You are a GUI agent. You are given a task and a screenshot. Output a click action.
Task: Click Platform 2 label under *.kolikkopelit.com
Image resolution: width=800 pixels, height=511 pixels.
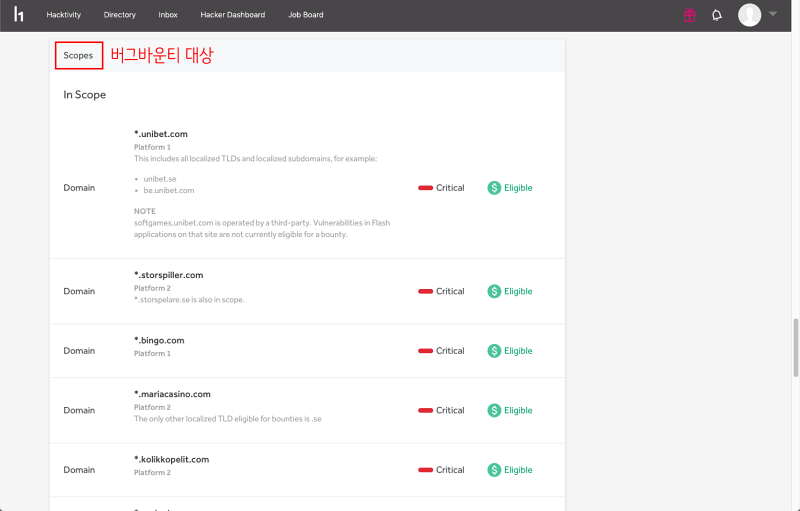point(152,473)
